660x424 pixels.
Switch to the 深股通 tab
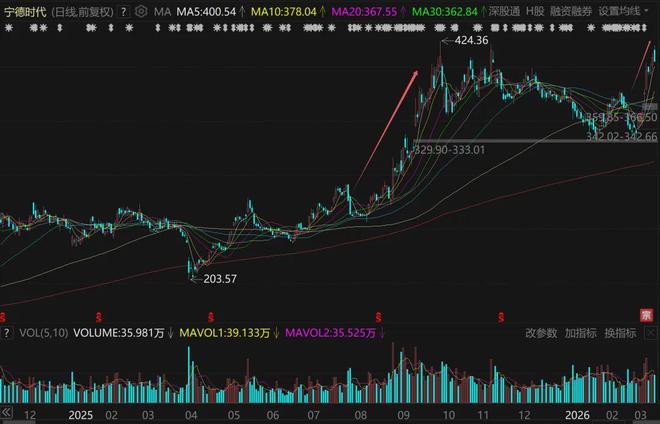click(504, 11)
